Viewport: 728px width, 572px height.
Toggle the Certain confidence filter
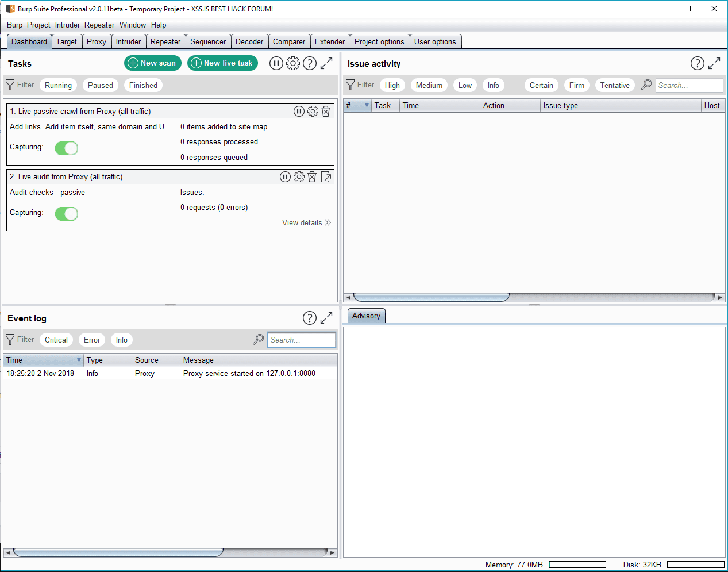pyautogui.click(x=541, y=85)
